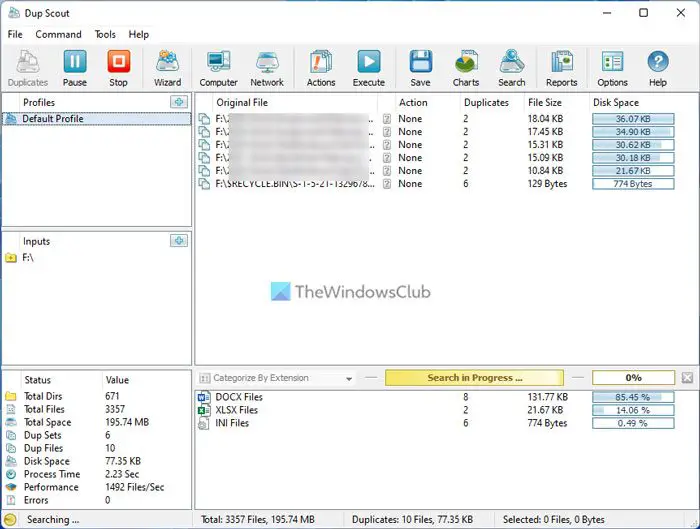Viewport: 700px width, 529px height.
Task: Click the INI Files icon
Action: 204,423
